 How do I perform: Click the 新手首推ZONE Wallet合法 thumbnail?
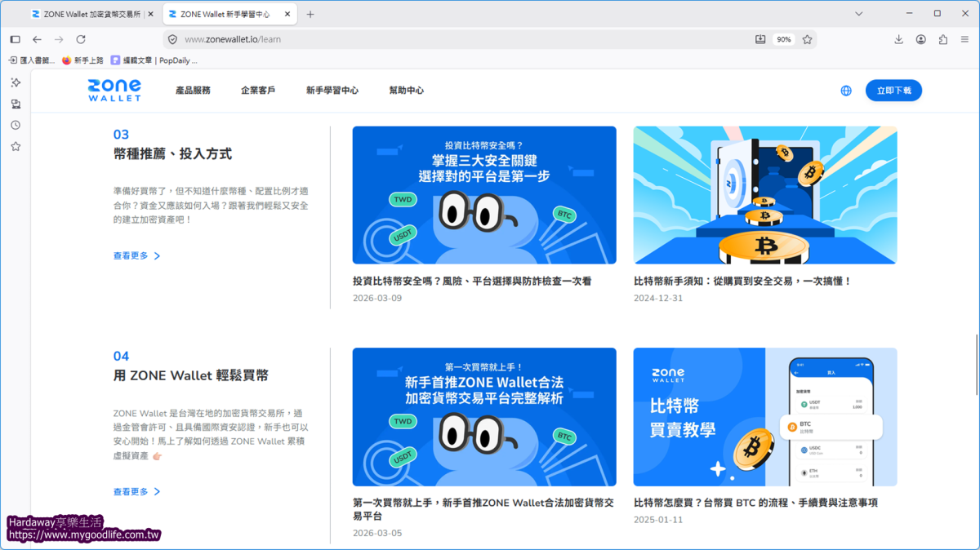484,417
